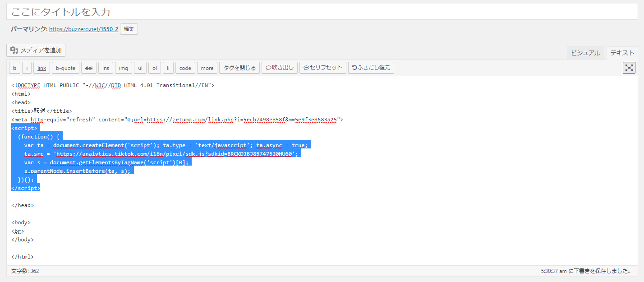Image resolution: width=644 pixels, height=282 pixels.
Task: Insert blockquote using b-quote button
Action: coord(65,68)
